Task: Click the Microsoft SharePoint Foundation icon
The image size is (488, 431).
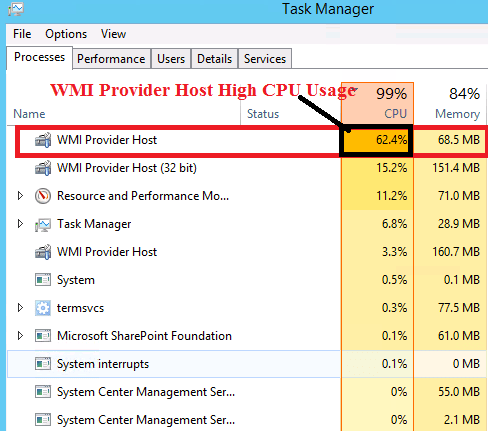Action: point(43,336)
